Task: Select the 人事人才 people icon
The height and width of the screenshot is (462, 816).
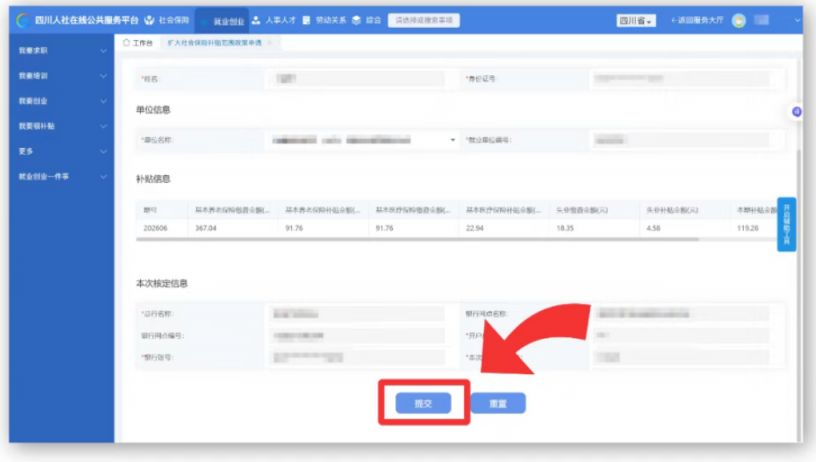Action: 256,20
